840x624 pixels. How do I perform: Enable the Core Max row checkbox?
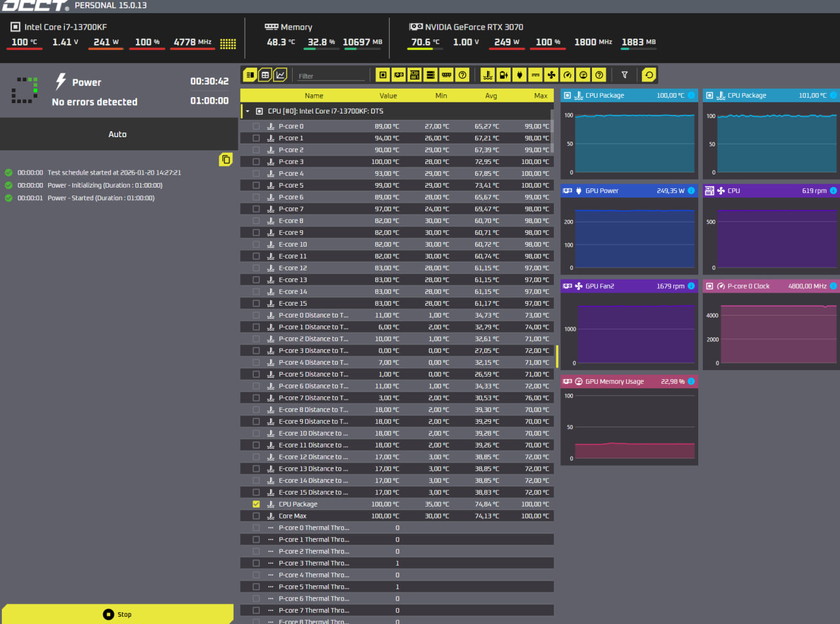tap(256, 516)
